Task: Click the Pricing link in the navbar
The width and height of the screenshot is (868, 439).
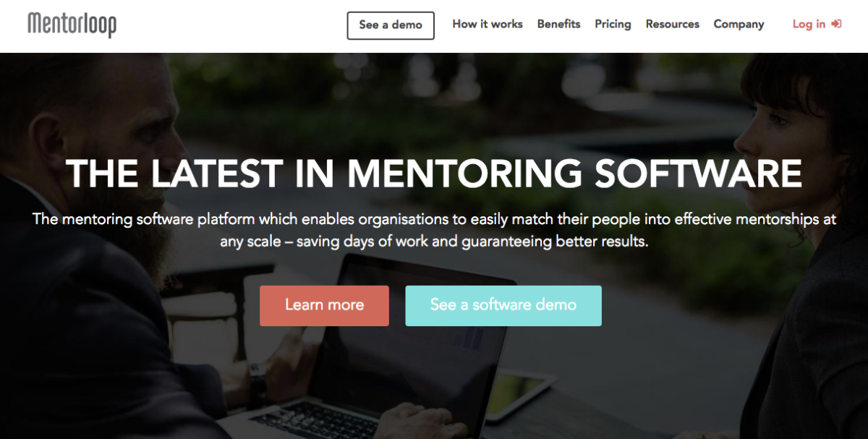Action: coord(613,25)
